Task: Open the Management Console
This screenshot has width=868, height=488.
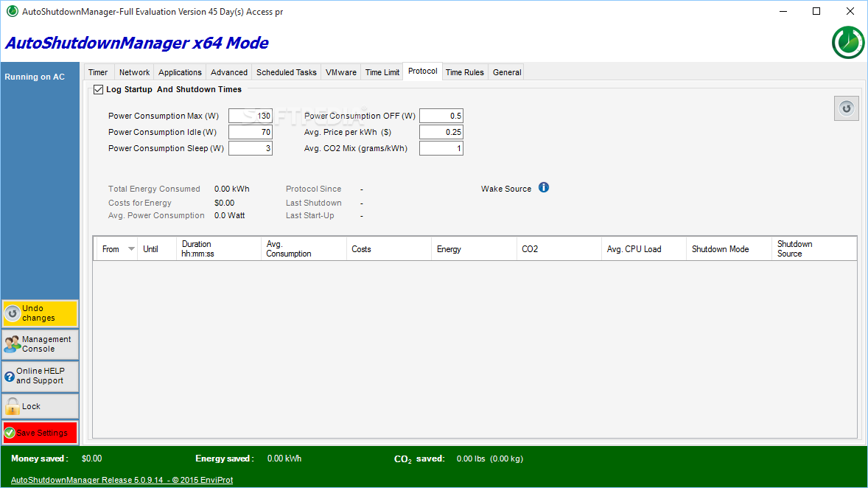Action: (40, 344)
